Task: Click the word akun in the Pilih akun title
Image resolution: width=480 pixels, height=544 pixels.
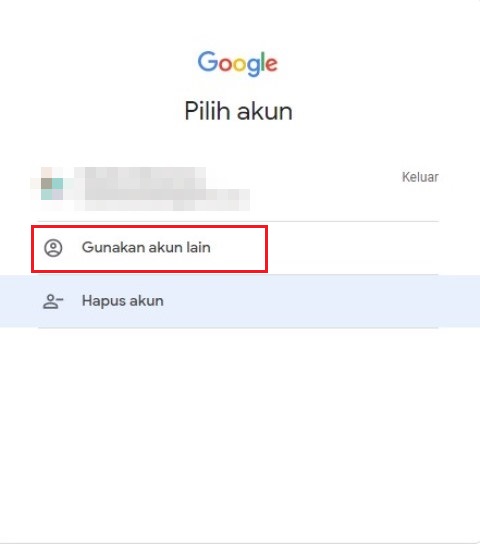Action: (265, 111)
